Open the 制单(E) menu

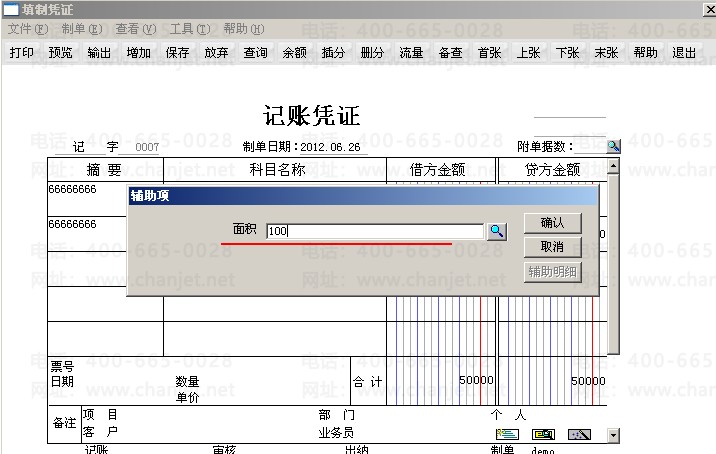[82, 29]
